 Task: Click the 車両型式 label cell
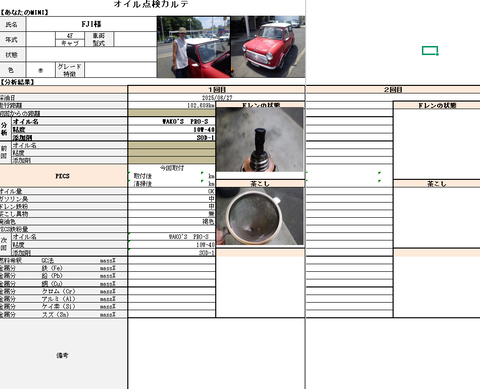click(99, 39)
